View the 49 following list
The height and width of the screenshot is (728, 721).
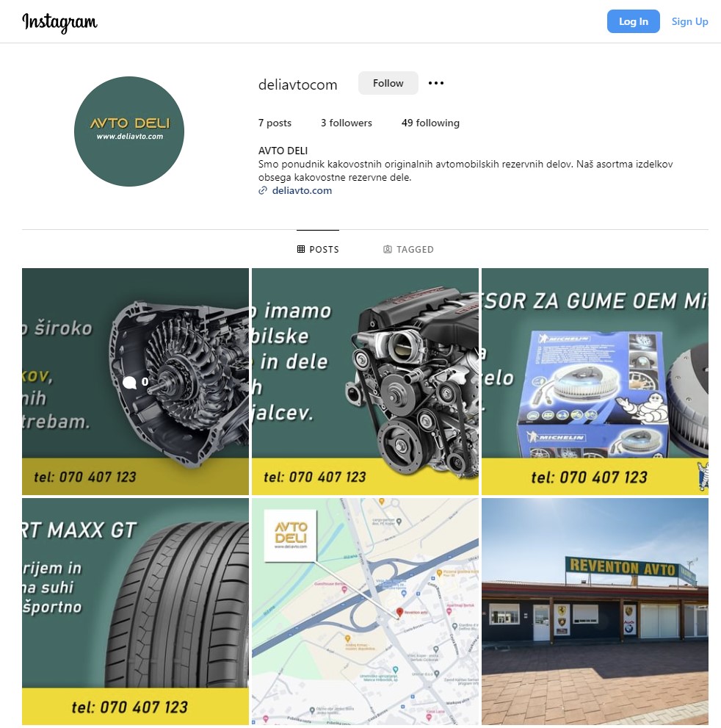(430, 123)
